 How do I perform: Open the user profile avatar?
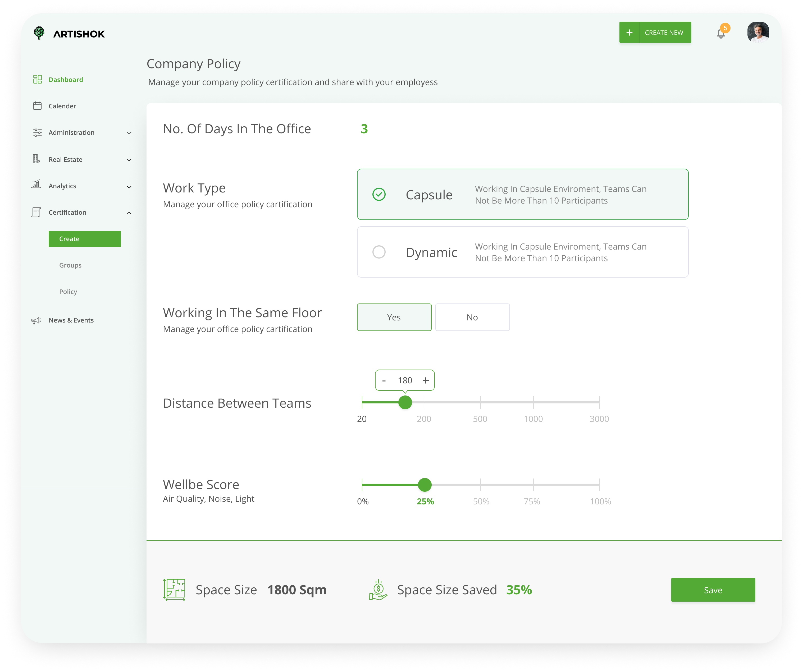coord(758,32)
